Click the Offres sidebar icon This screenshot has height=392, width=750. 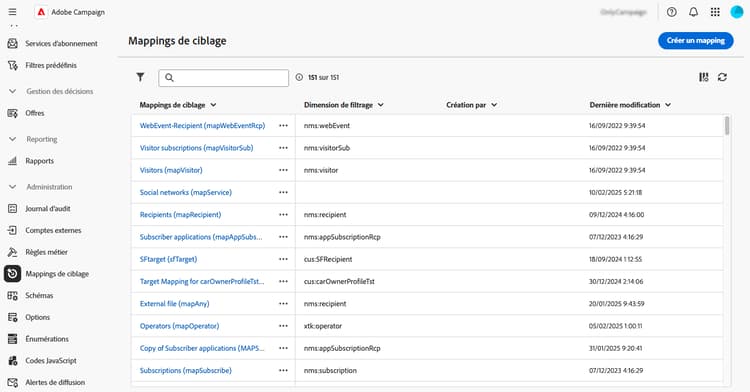click(x=12, y=113)
